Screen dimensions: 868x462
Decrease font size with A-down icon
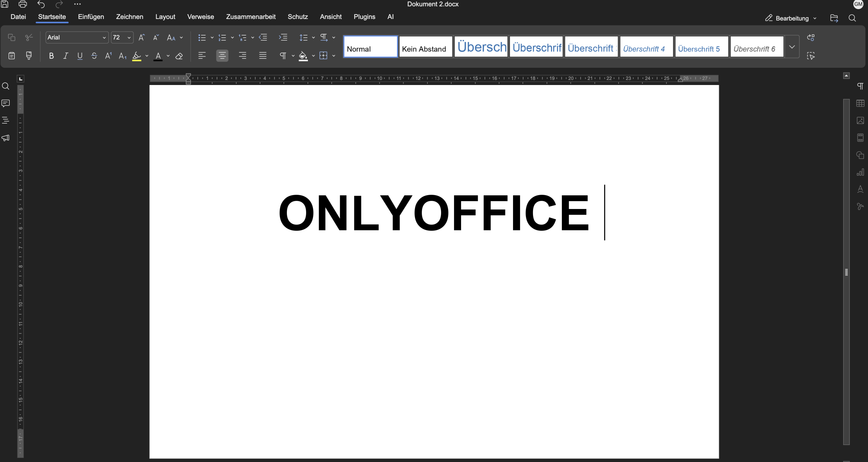click(x=156, y=37)
